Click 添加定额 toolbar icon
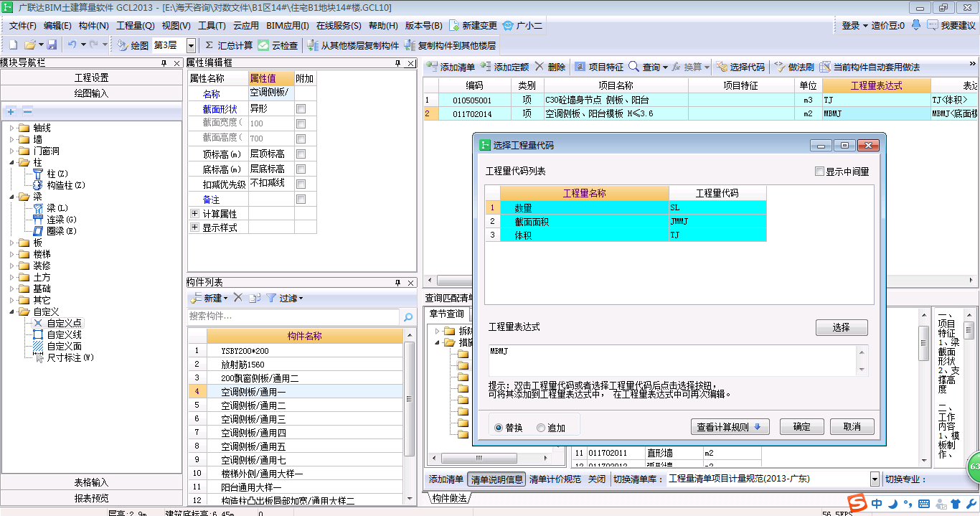The width and height of the screenshot is (980, 516). (486, 67)
